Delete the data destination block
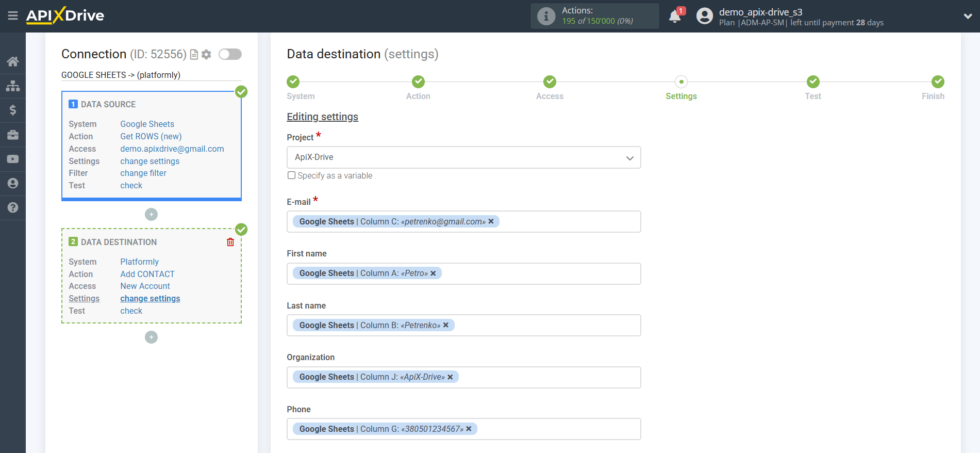This screenshot has height=453, width=980. 230,242
